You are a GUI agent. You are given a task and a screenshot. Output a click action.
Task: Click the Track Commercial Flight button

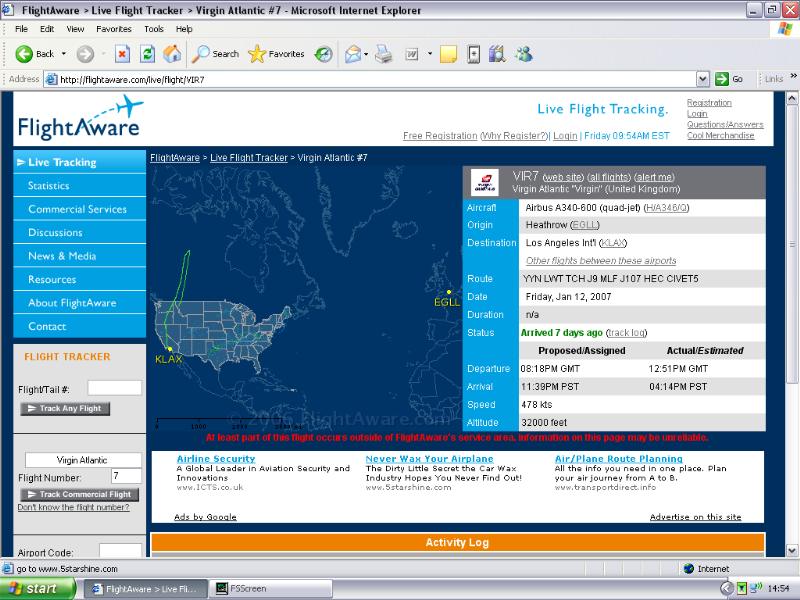[x=79, y=494]
